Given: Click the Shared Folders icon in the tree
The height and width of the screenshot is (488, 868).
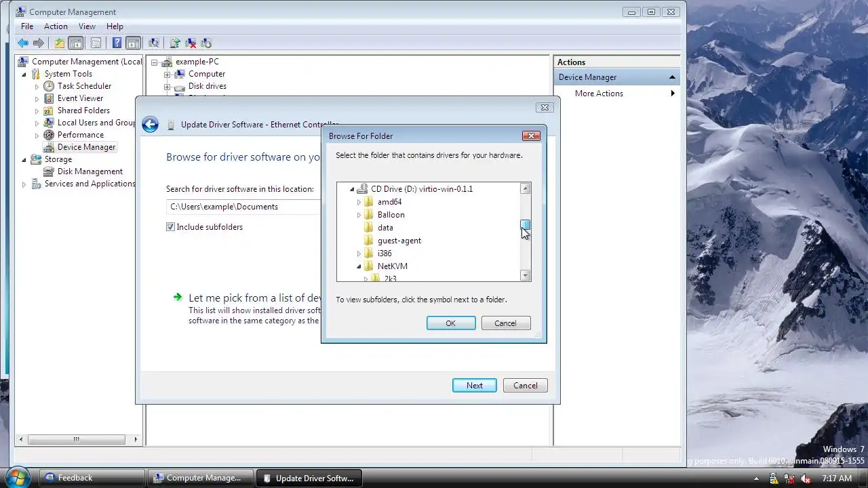Looking at the screenshot, I should point(49,110).
